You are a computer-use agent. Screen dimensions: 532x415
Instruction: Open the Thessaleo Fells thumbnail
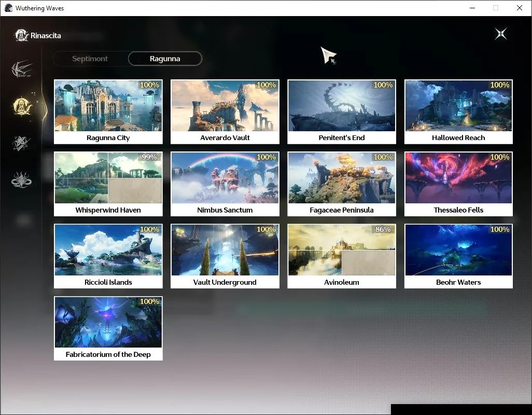[458, 178]
